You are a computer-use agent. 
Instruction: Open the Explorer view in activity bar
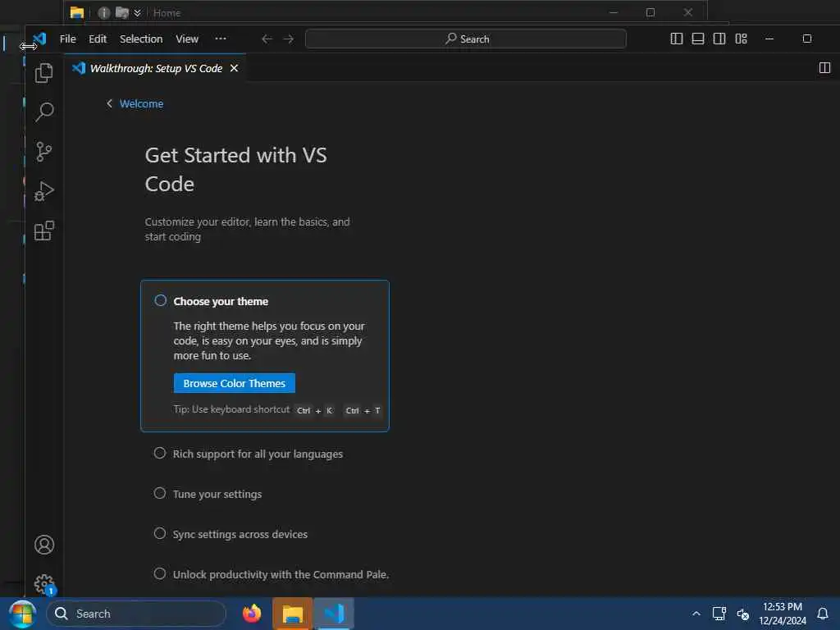(x=44, y=72)
